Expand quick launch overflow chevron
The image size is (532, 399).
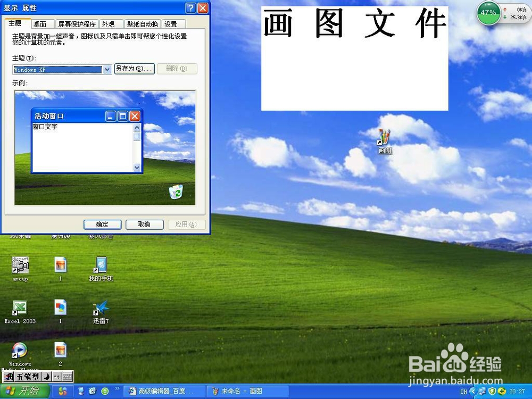118,389
